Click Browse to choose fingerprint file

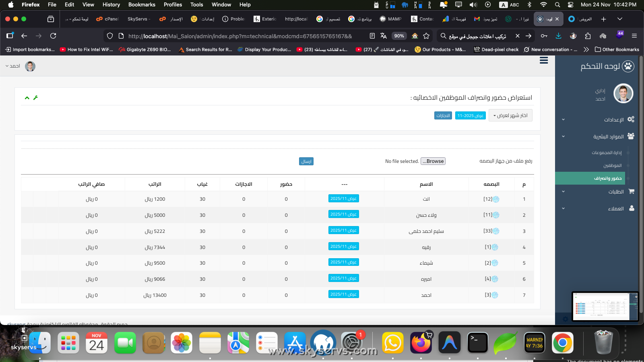click(433, 161)
